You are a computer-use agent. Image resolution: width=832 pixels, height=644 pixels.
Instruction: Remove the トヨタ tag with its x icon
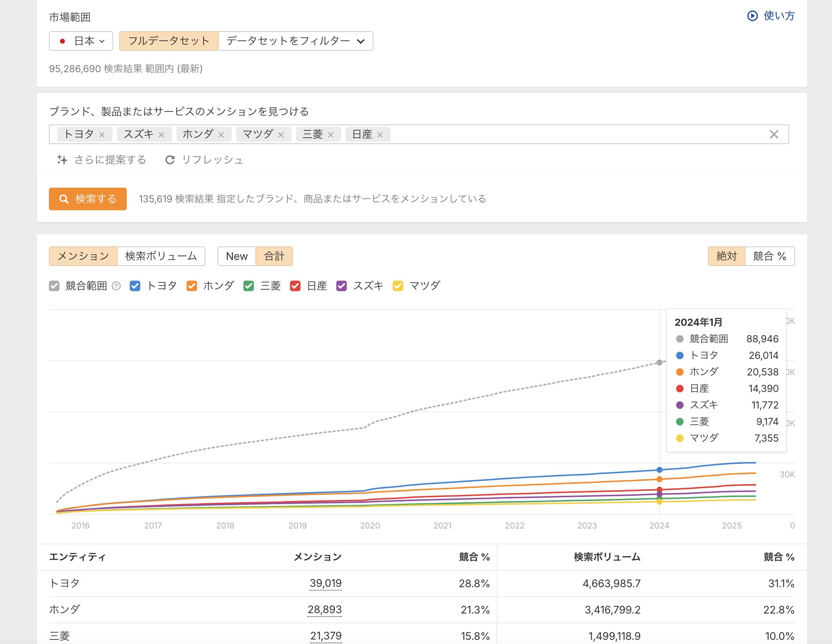(102, 135)
